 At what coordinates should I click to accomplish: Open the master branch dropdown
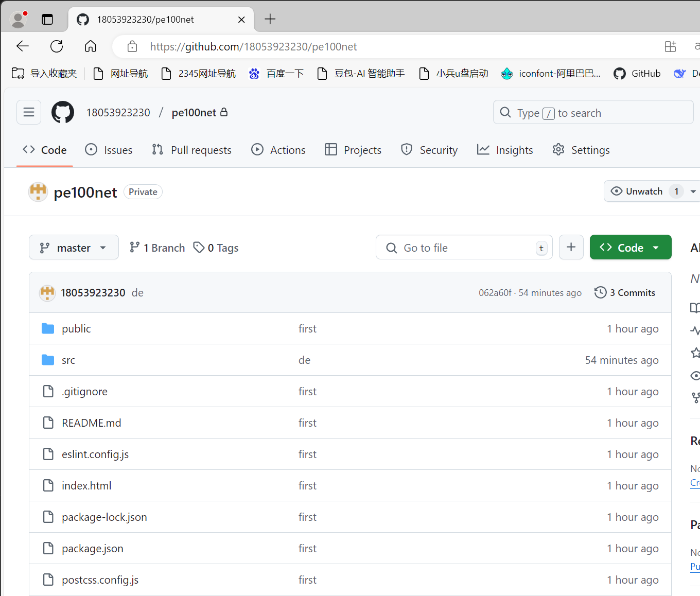click(74, 248)
